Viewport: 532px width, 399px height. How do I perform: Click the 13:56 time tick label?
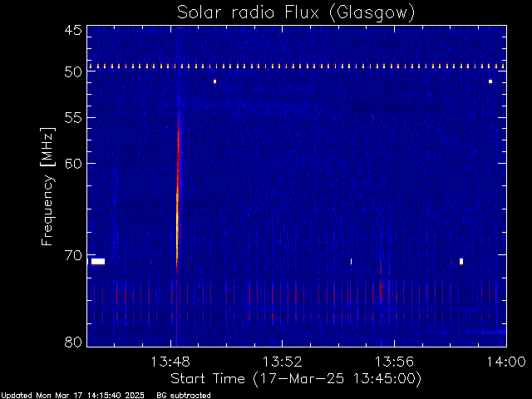(x=394, y=362)
